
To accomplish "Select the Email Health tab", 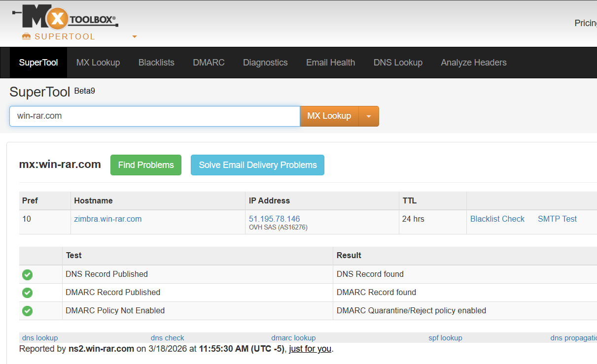I will point(330,62).
